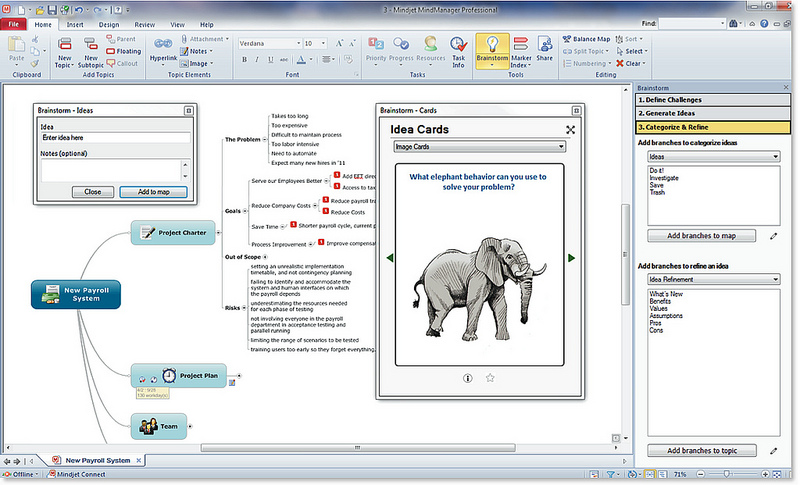The width and height of the screenshot is (800, 485).
Task: Set topic Progress marker
Action: click(401, 52)
